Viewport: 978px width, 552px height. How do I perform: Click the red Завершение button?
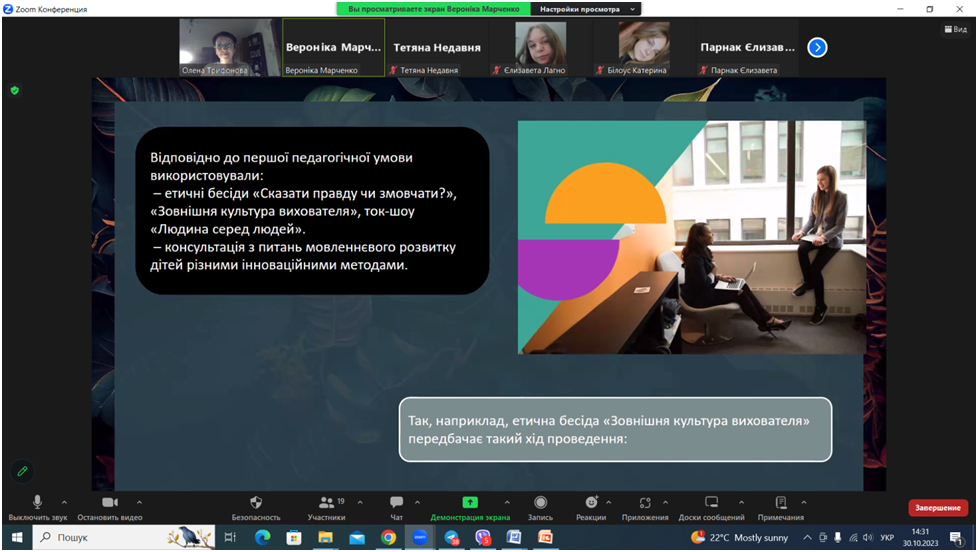coord(937,508)
